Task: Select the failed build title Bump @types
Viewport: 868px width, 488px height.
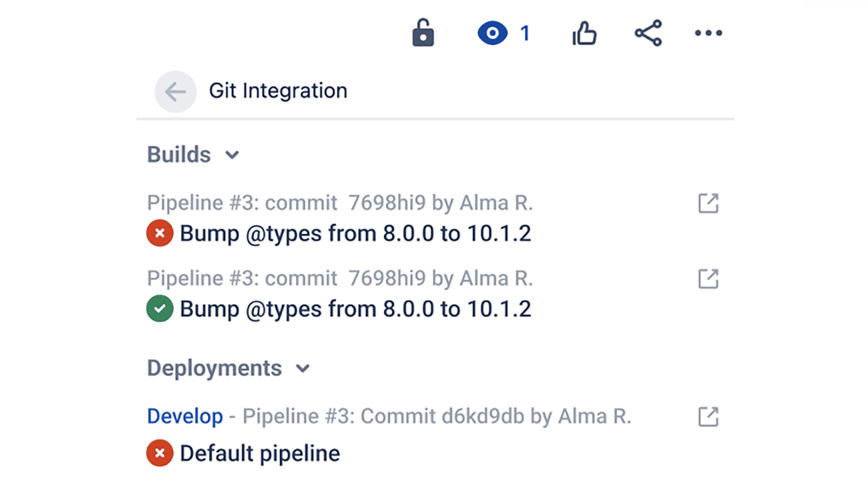Action: [x=355, y=234]
